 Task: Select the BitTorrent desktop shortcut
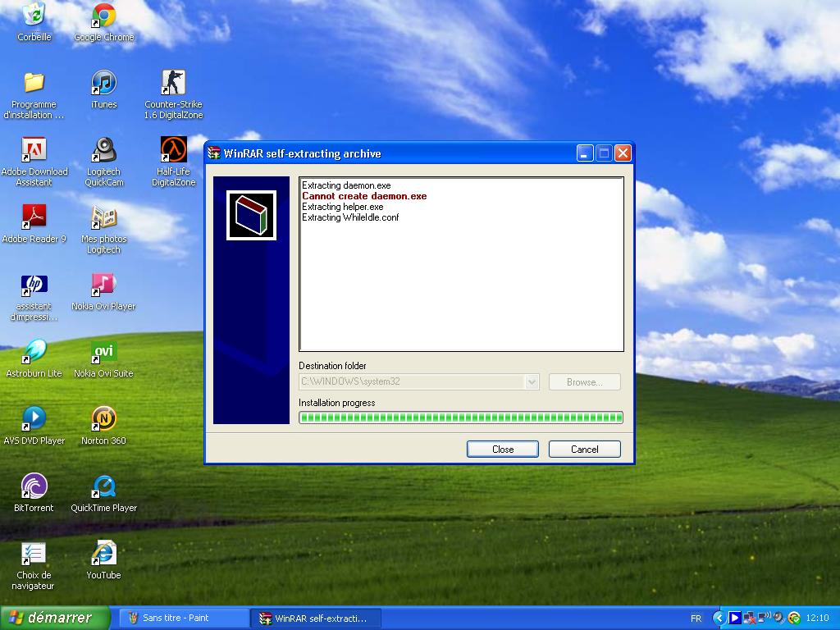[x=34, y=492]
